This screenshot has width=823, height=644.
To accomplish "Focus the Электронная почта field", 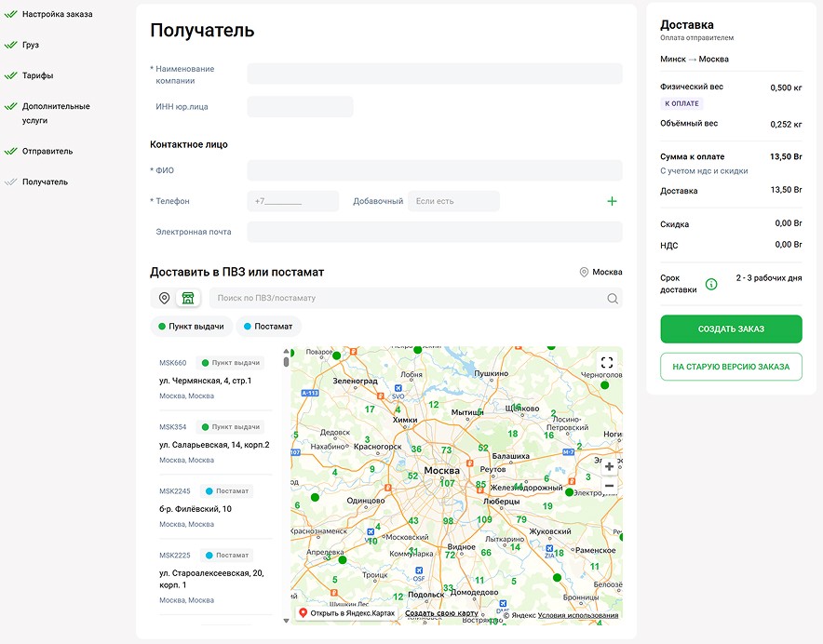I will [435, 232].
